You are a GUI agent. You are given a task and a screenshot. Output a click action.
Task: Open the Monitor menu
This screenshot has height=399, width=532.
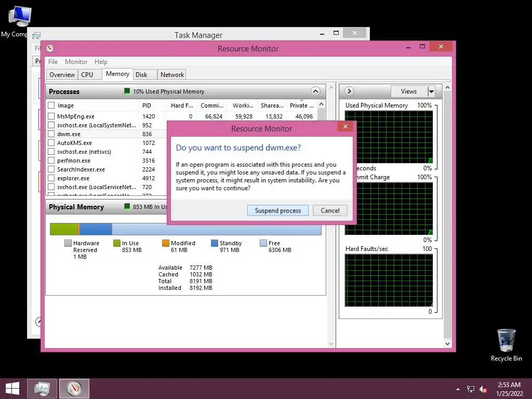[x=76, y=62]
